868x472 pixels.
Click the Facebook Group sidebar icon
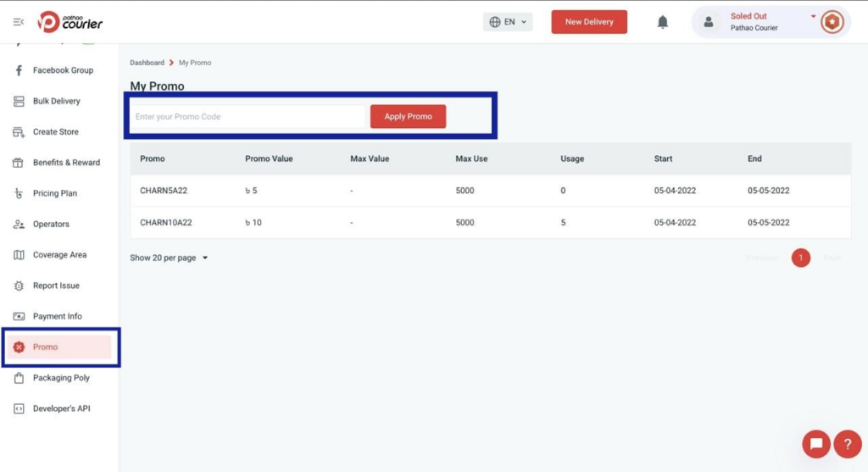(x=19, y=70)
